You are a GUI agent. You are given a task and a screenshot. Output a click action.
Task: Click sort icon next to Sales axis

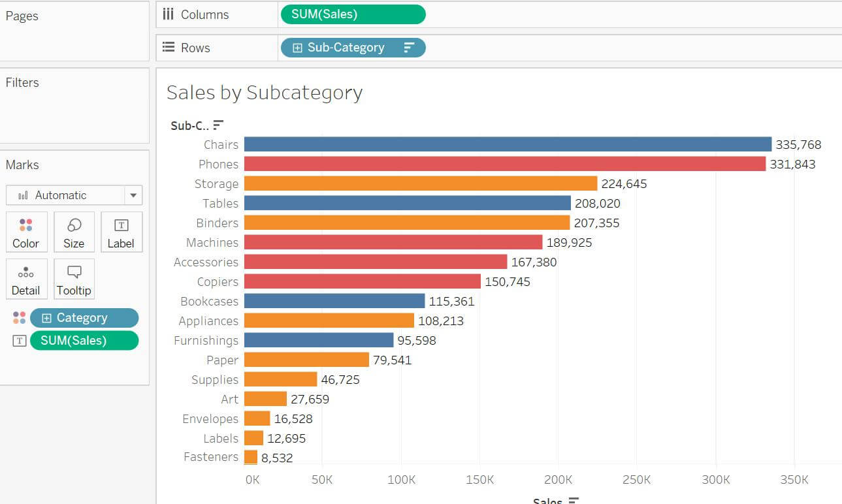tap(574, 501)
